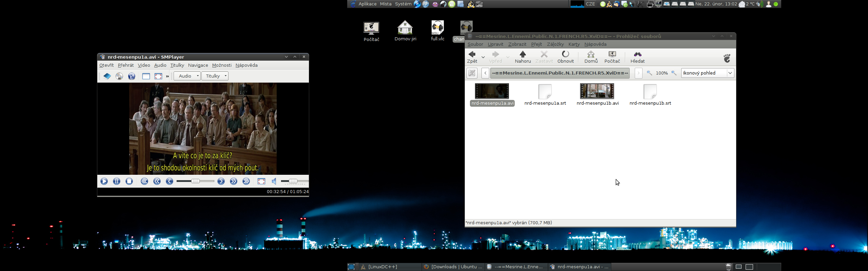Open URL globe icon in SMPlayer
The width and height of the screenshot is (868, 271).
[x=132, y=76]
